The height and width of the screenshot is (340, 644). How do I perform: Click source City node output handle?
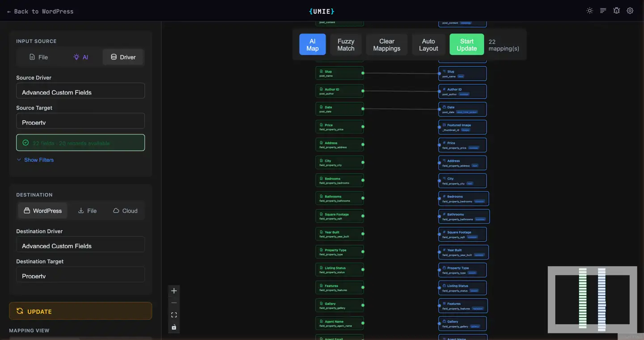point(363,162)
